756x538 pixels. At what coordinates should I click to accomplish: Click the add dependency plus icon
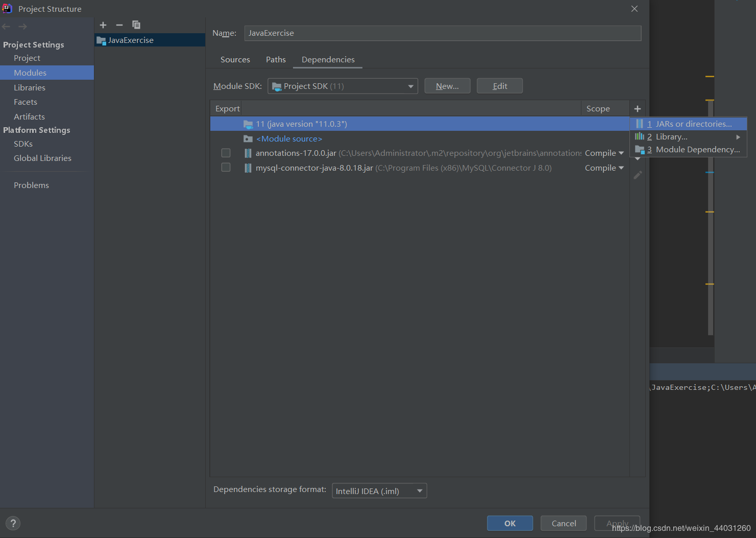pyautogui.click(x=637, y=109)
